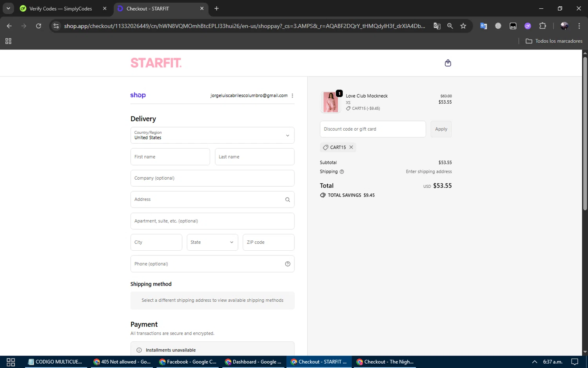Open the Extensions puzzle-piece menu

coord(543,26)
